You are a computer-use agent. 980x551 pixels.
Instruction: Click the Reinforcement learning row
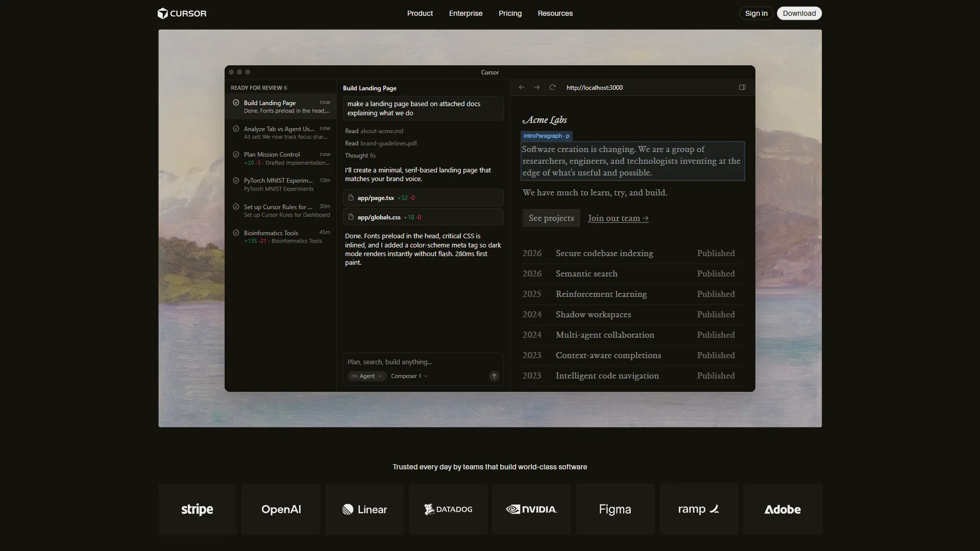coord(632,294)
